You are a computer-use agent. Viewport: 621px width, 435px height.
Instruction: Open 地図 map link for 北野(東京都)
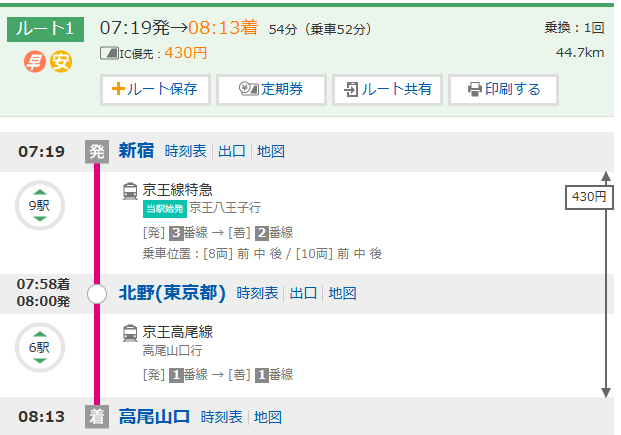pyautogui.click(x=343, y=293)
